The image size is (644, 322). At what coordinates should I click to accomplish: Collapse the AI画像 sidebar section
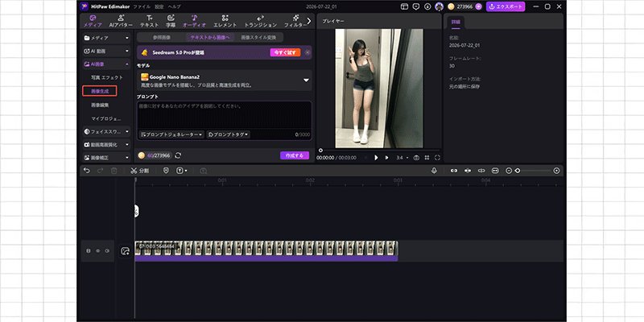coord(106,64)
